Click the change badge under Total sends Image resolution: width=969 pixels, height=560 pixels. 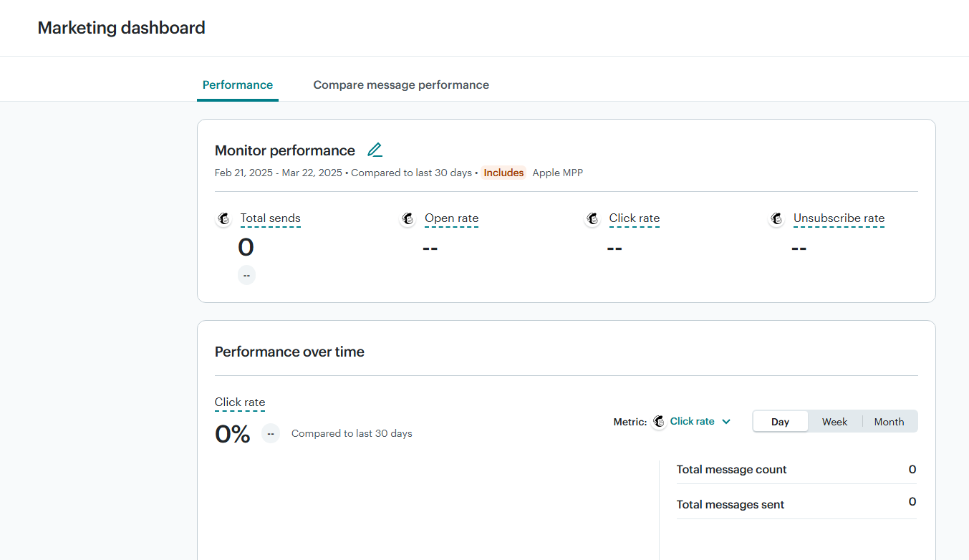(246, 275)
